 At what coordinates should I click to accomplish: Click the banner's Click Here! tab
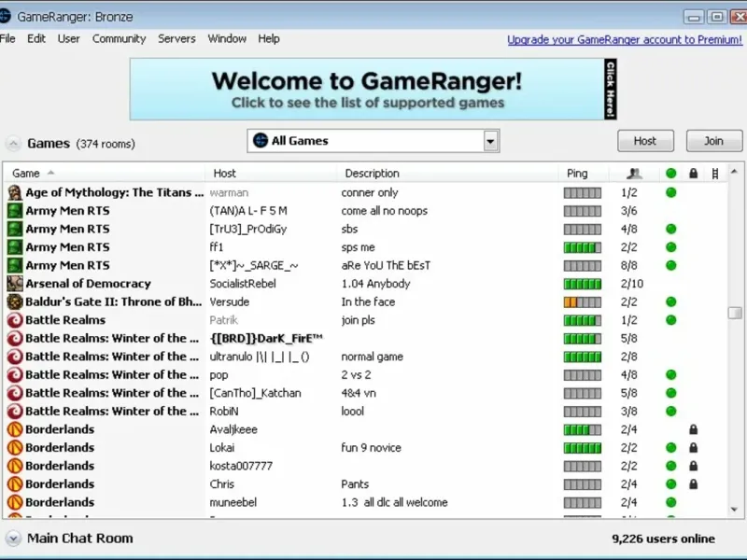coord(611,89)
